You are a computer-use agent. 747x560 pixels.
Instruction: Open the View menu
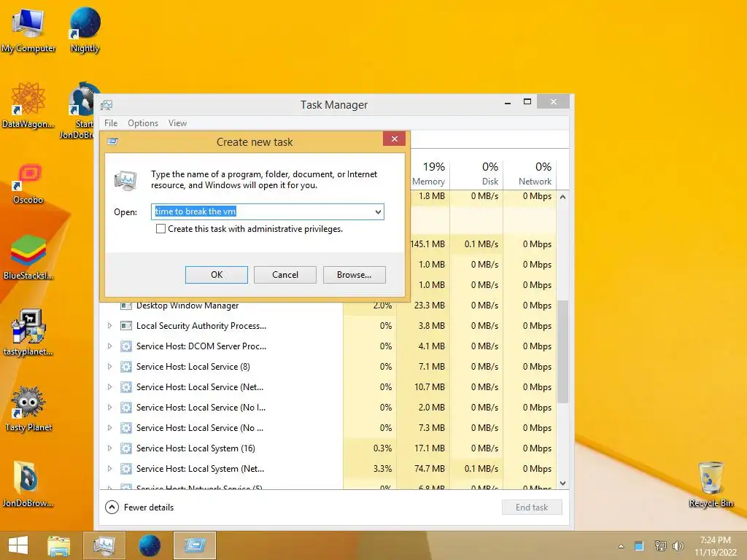(x=177, y=122)
